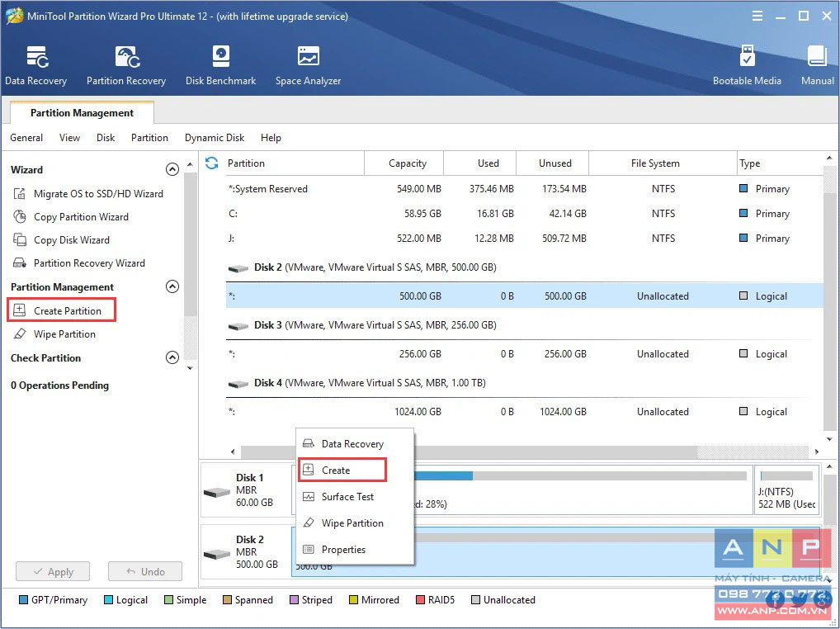This screenshot has height=629, width=840.
Task: Click the GPT/Primary legend color box
Action: click(x=23, y=599)
